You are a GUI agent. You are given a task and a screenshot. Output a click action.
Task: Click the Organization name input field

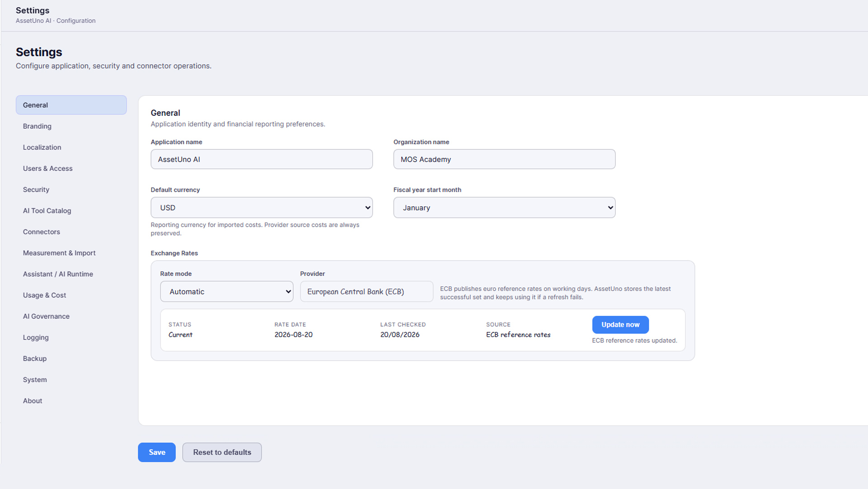(504, 159)
